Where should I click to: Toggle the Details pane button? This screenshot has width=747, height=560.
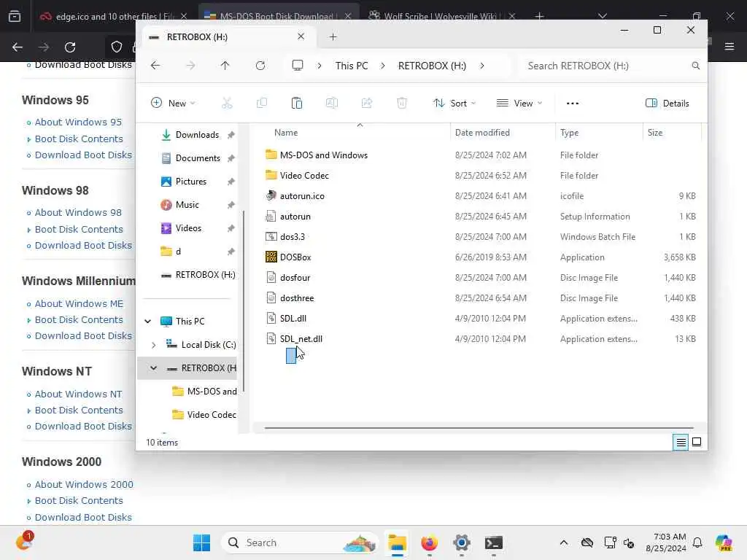[x=667, y=104]
